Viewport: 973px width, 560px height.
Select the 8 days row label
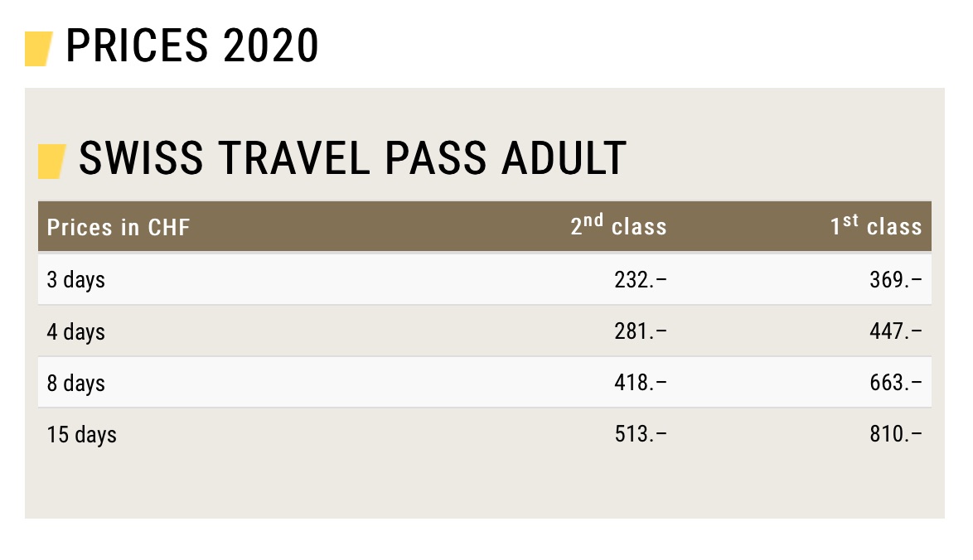click(76, 383)
